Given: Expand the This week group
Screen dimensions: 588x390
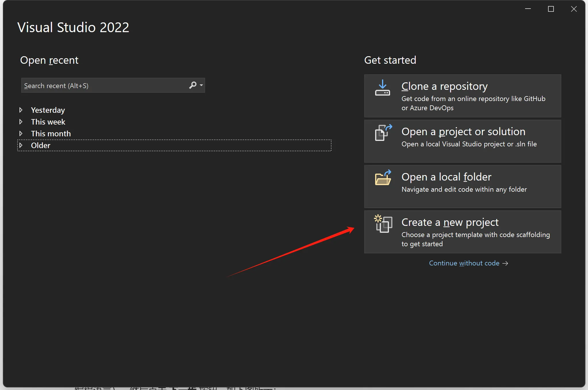Looking at the screenshot, I should click(x=21, y=122).
